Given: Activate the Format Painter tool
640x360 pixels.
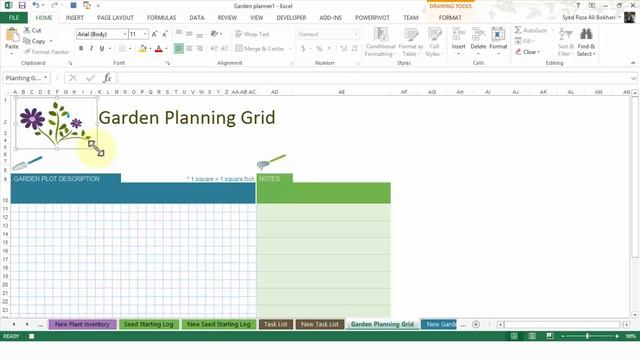Looking at the screenshot, I should 47,52.
